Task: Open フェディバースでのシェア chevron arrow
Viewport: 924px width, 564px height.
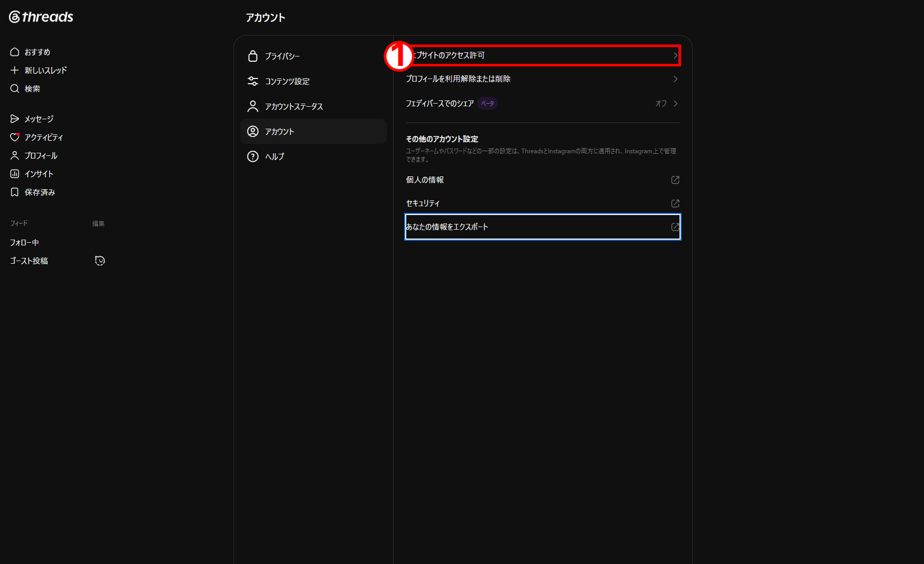Action: [x=675, y=104]
